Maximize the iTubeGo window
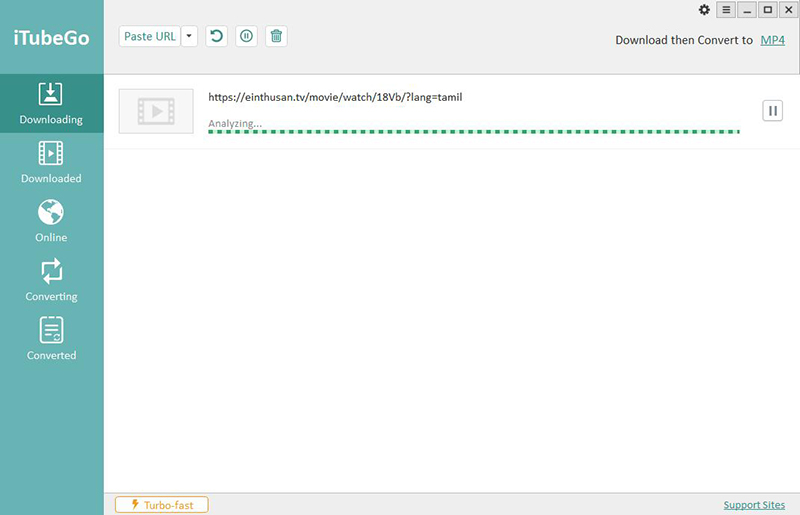 (767, 10)
